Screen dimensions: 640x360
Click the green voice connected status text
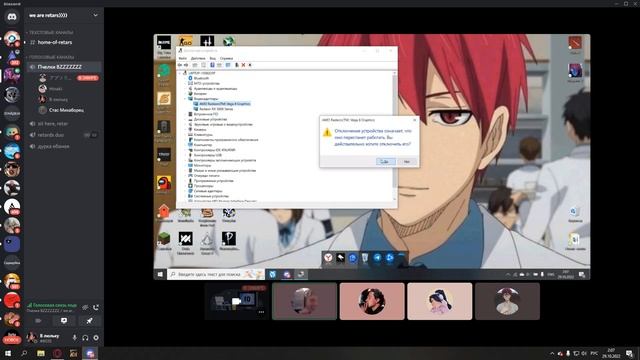tap(54, 305)
